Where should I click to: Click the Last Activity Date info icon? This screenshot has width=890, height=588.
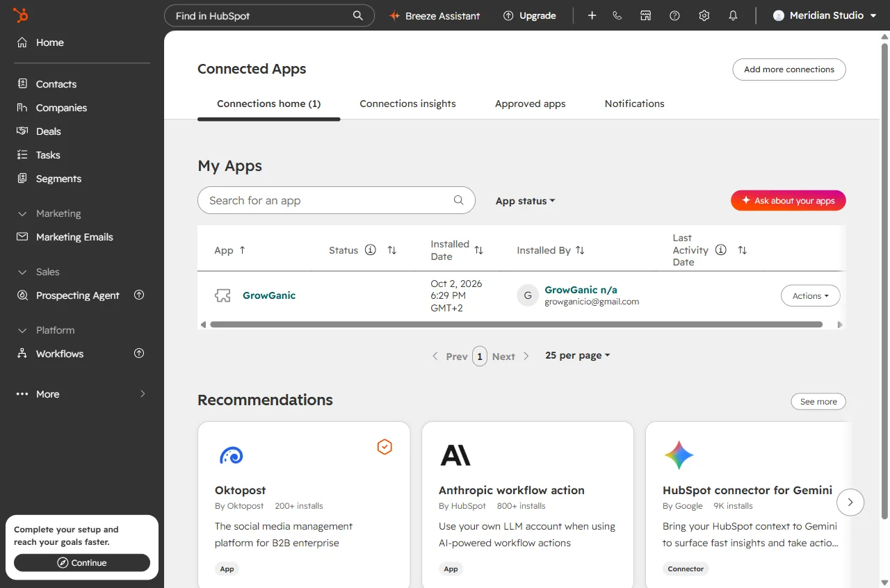coord(721,250)
